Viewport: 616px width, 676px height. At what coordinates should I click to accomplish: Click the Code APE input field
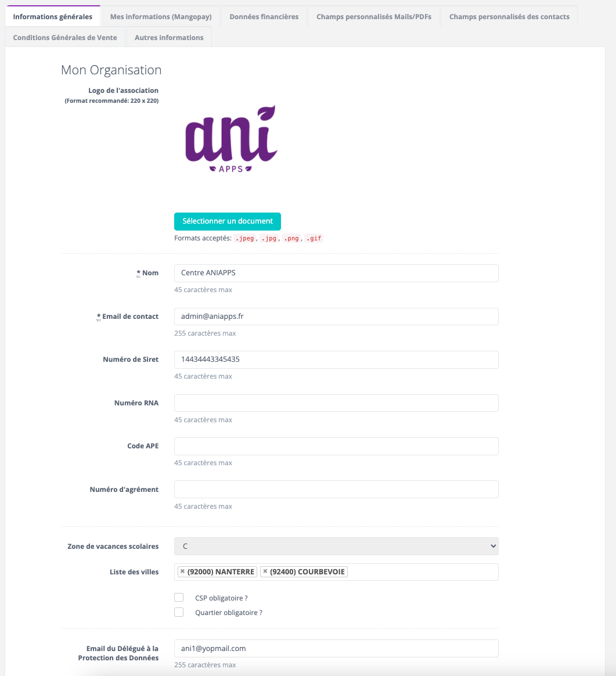pyautogui.click(x=336, y=446)
